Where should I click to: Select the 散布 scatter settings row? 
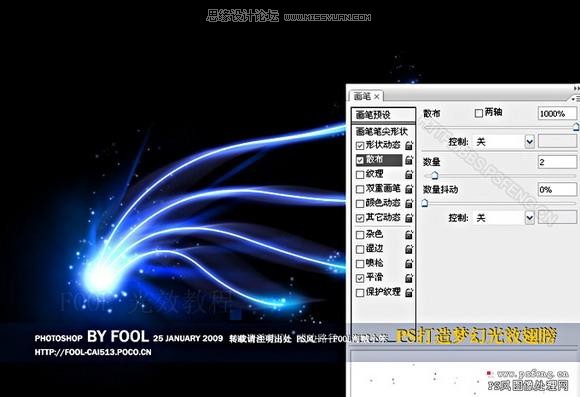(383, 160)
